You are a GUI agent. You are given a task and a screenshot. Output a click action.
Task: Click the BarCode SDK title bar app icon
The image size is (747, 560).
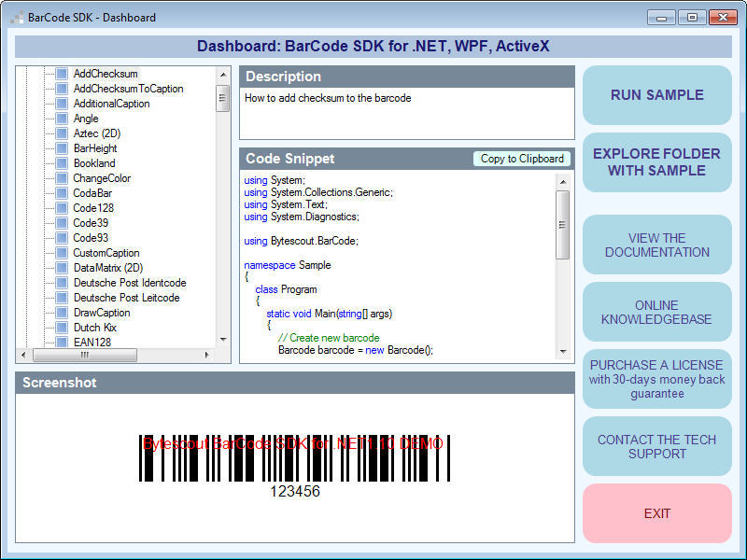click(17, 17)
